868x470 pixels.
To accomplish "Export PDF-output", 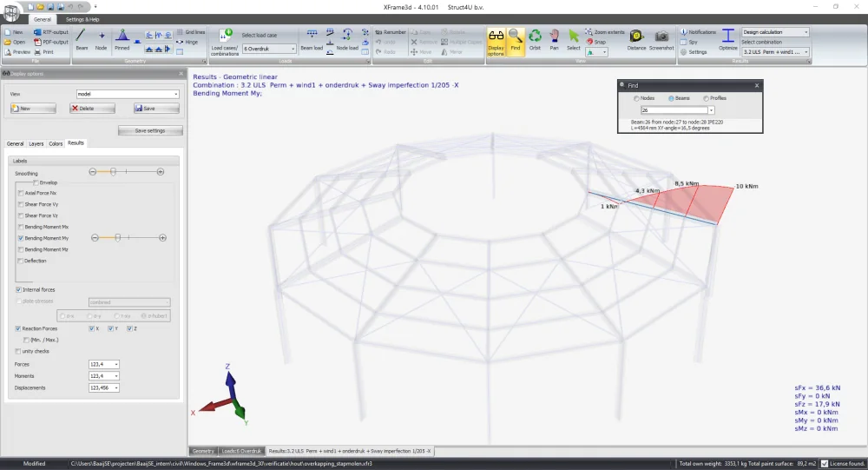I will click(x=51, y=42).
